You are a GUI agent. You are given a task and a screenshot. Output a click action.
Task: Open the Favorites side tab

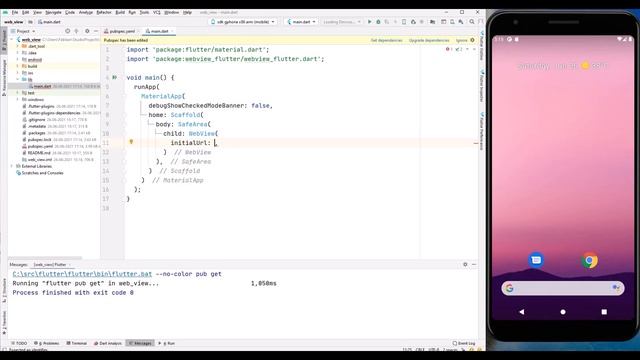[4, 323]
